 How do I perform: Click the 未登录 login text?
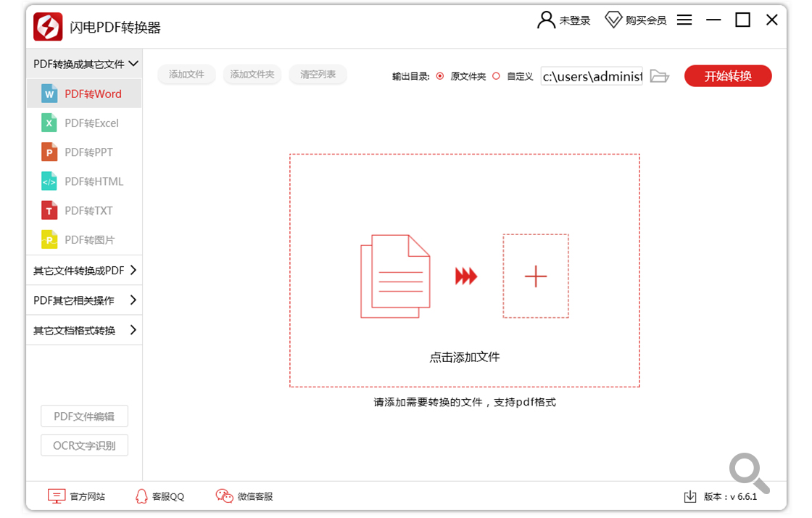click(575, 20)
